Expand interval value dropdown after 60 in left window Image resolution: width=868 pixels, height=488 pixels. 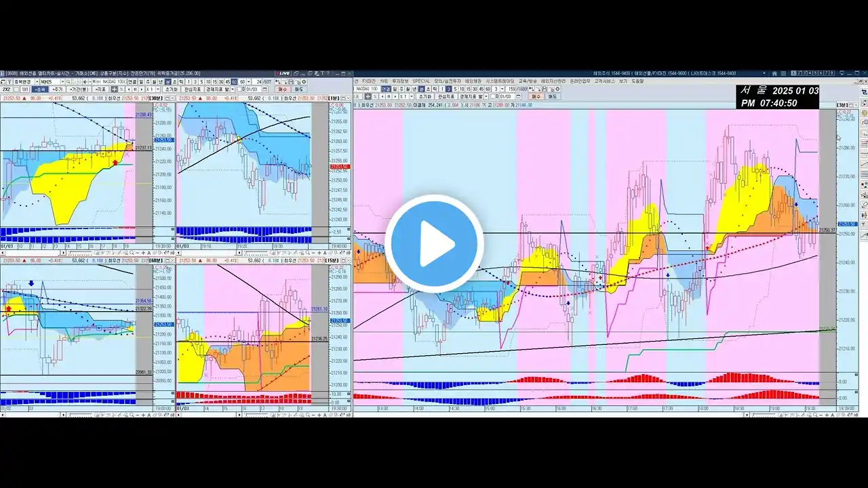[249, 81]
